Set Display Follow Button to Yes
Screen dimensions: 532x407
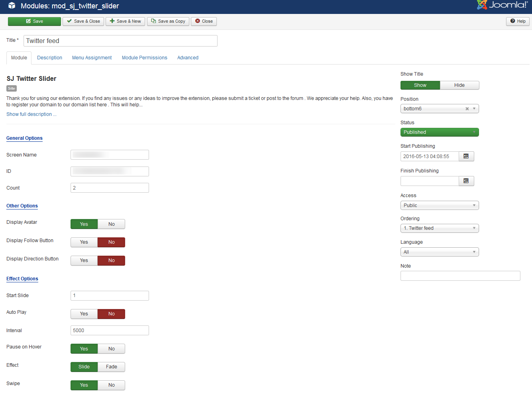click(84, 242)
